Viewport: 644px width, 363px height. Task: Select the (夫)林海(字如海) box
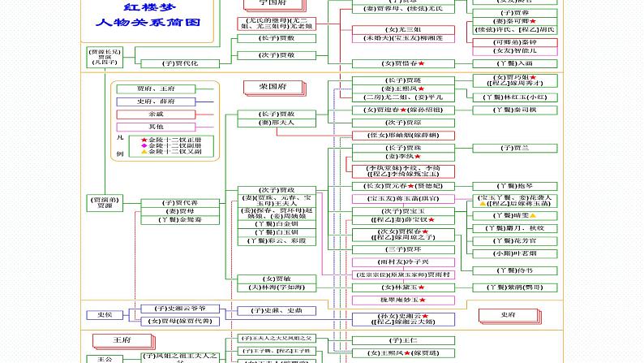277,287
